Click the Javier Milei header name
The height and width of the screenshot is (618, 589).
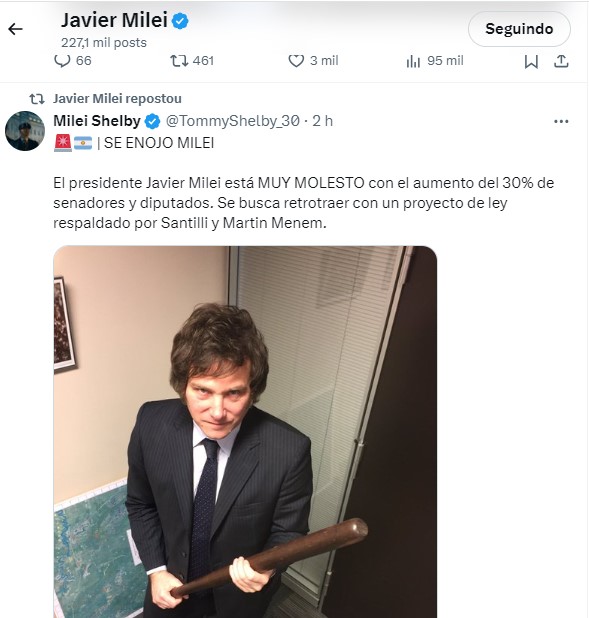pyautogui.click(x=114, y=20)
